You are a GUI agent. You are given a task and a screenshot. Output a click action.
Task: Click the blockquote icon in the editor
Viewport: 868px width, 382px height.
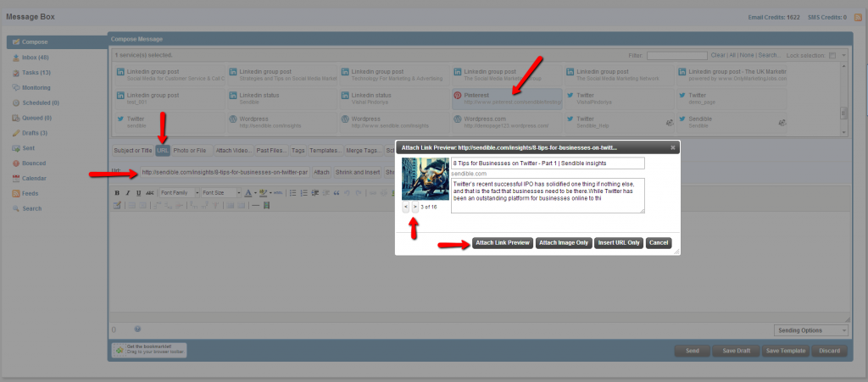(x=337, y=193)
